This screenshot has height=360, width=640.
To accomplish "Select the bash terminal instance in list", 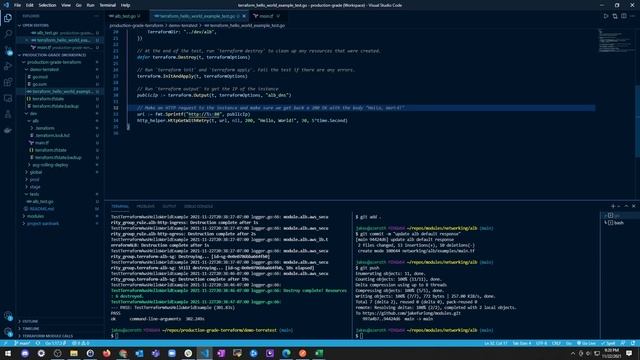I will [617, 223].
